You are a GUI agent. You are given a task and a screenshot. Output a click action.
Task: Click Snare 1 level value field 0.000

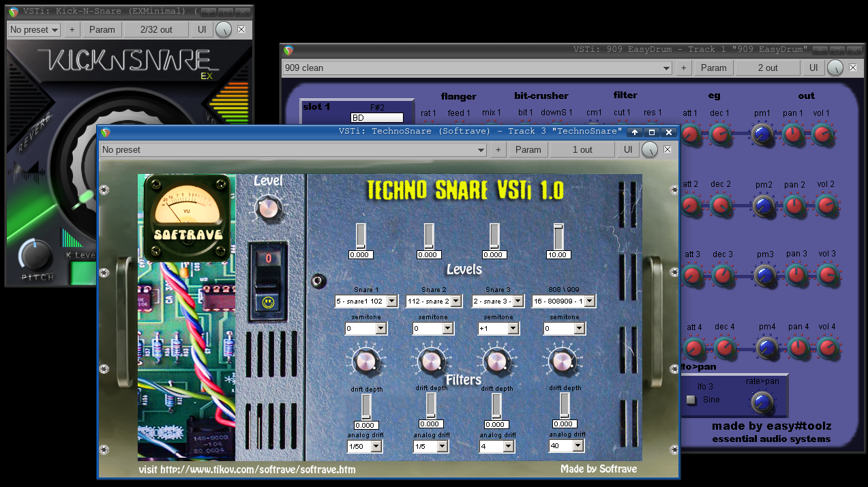pos(361,254)
